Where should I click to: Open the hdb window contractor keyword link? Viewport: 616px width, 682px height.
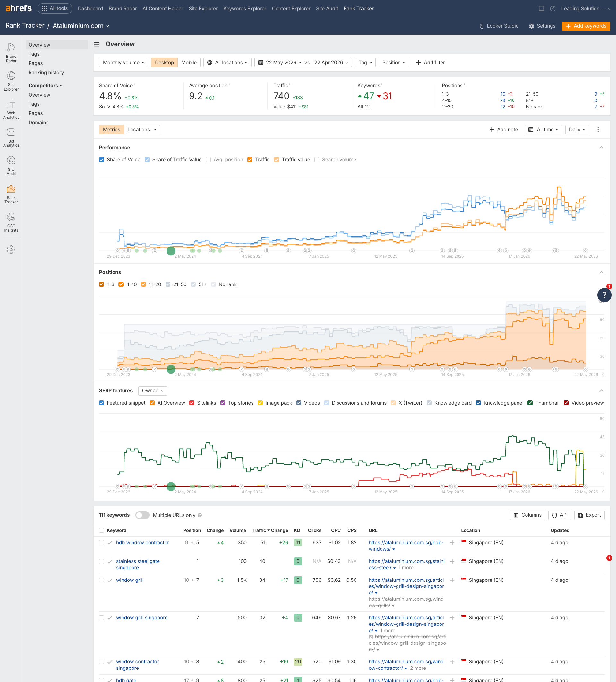143,543
